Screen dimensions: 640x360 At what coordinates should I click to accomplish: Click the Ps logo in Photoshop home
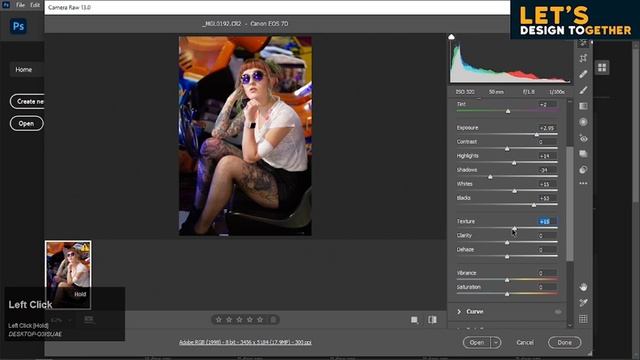point(18,27)
